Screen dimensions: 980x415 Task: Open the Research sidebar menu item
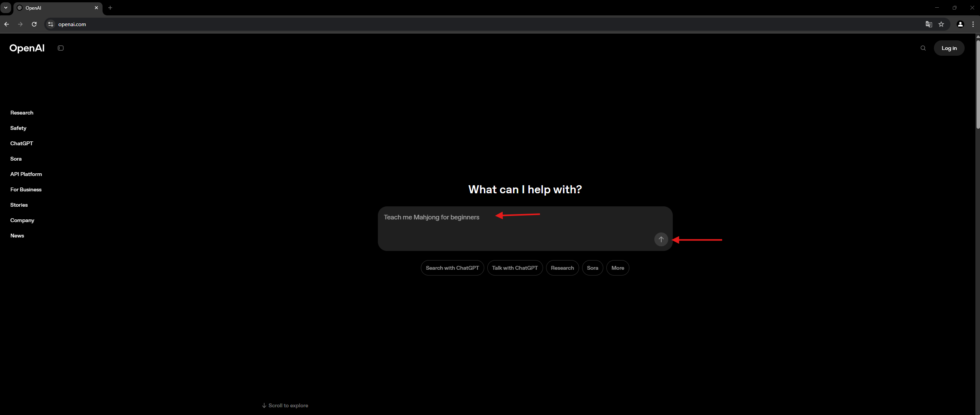[22, 113]
